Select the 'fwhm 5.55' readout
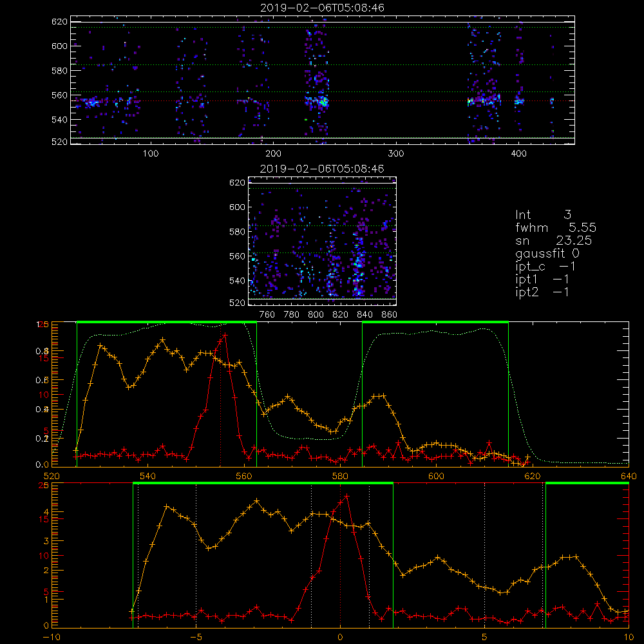 click(556, 227)
